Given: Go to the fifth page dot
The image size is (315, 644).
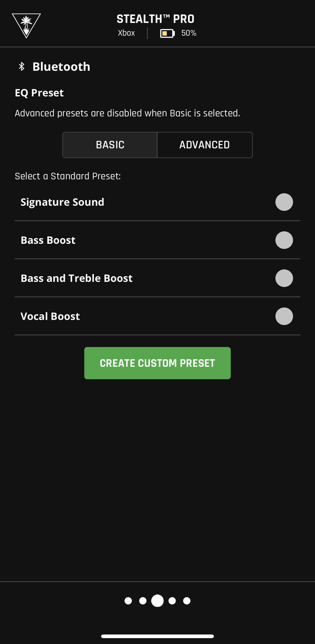Looking at the screenshot, I should tap(187, 601).
